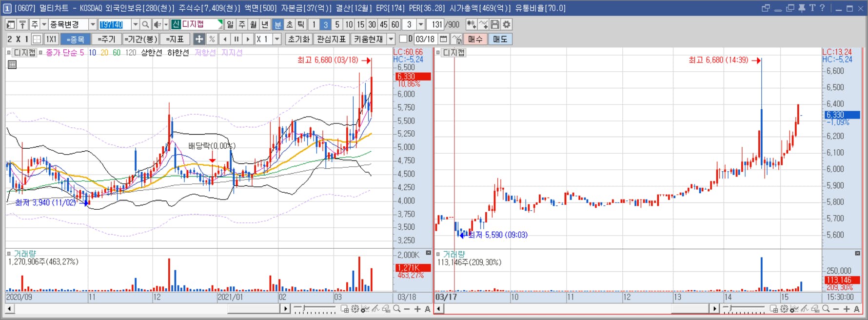Click the pin window icon in title bar
This screenshot has height=320, width=868.
coord(802,8)
